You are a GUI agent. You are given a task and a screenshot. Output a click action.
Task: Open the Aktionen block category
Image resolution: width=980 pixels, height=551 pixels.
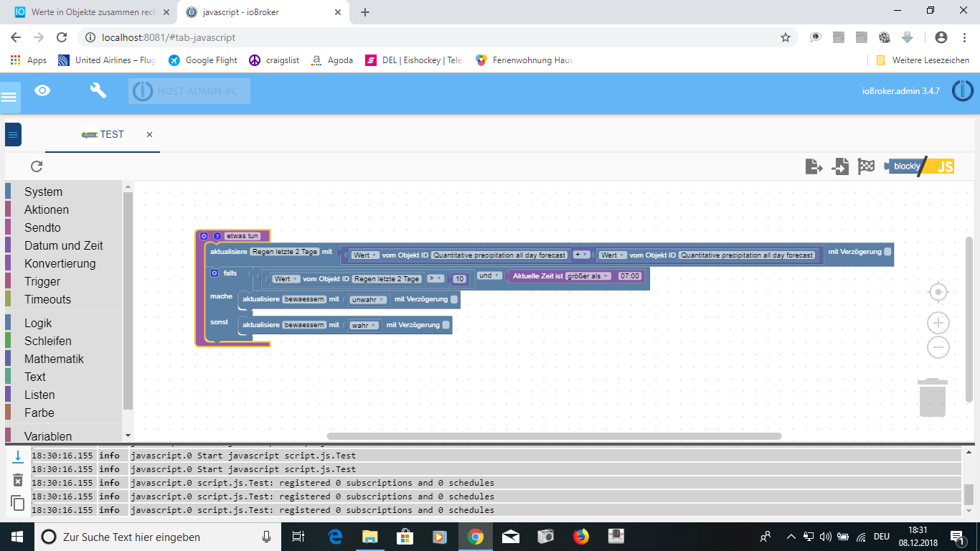pyautogui.click(x=47, y=209)
